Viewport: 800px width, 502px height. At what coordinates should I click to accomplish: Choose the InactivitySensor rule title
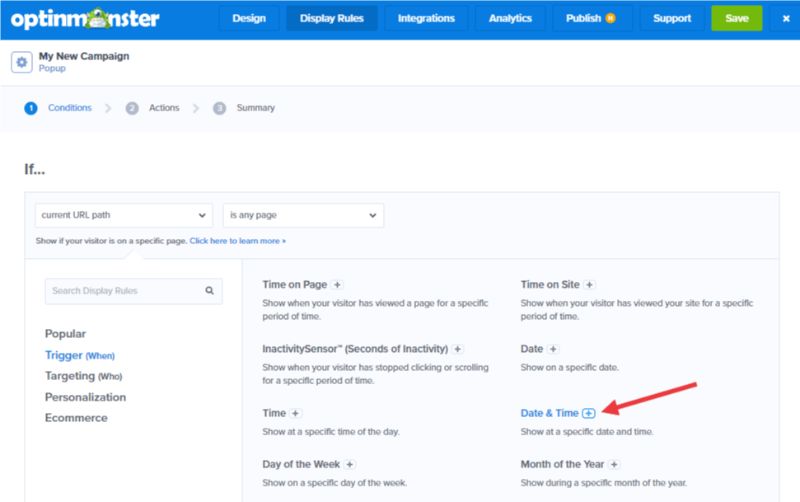355,349
